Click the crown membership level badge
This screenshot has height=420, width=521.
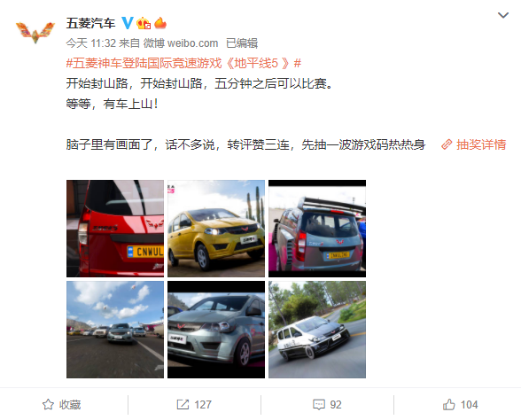pyautogui.click(x=144, y=23)
